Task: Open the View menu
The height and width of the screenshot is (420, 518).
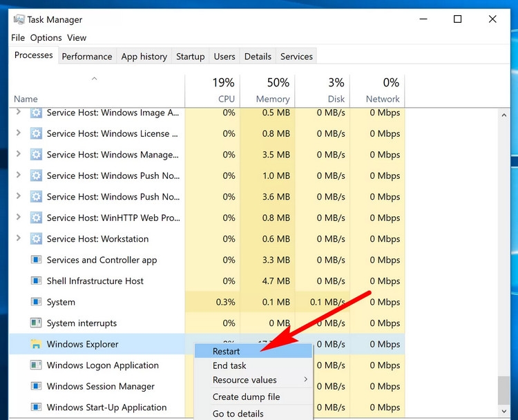Action: [77, 38]
